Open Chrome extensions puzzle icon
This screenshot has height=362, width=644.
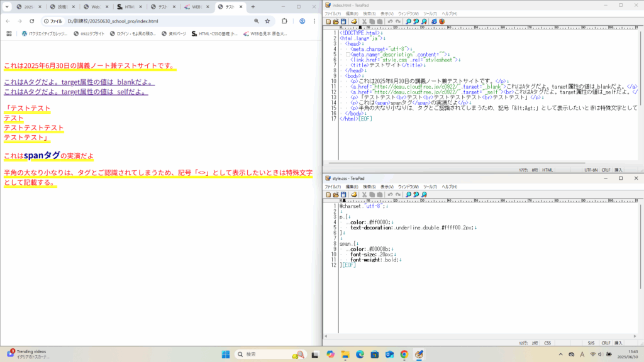[284, 21]
